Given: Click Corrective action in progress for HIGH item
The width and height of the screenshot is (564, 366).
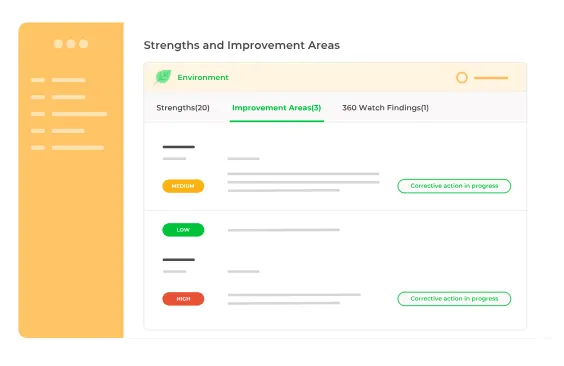Looking at the screenshot, I should point(454,299).
